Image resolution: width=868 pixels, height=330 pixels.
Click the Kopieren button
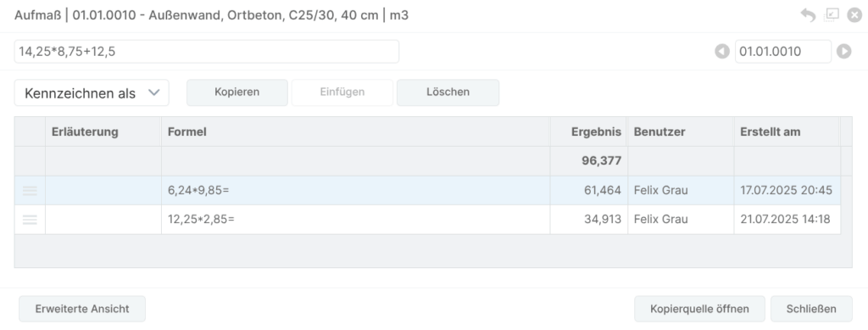[x=237, y=92]
